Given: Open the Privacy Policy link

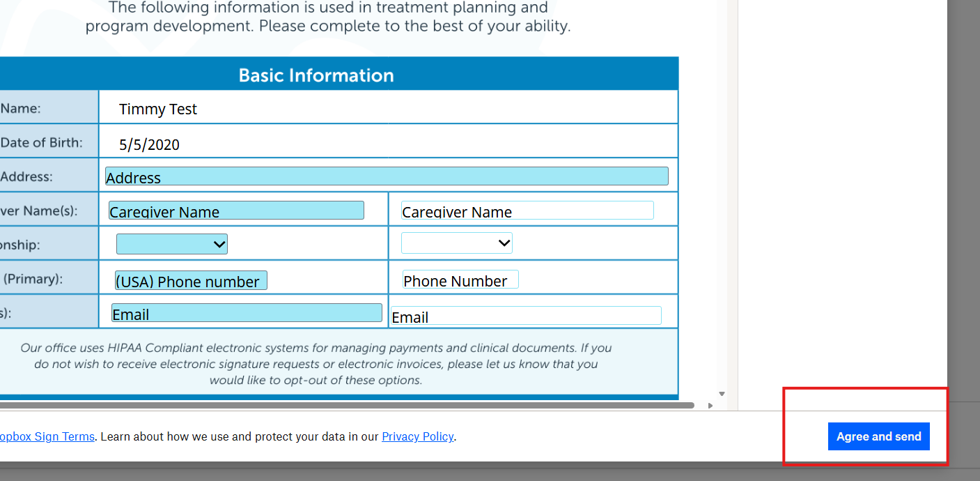Looking at the screenshot, I should coord(418,436).
